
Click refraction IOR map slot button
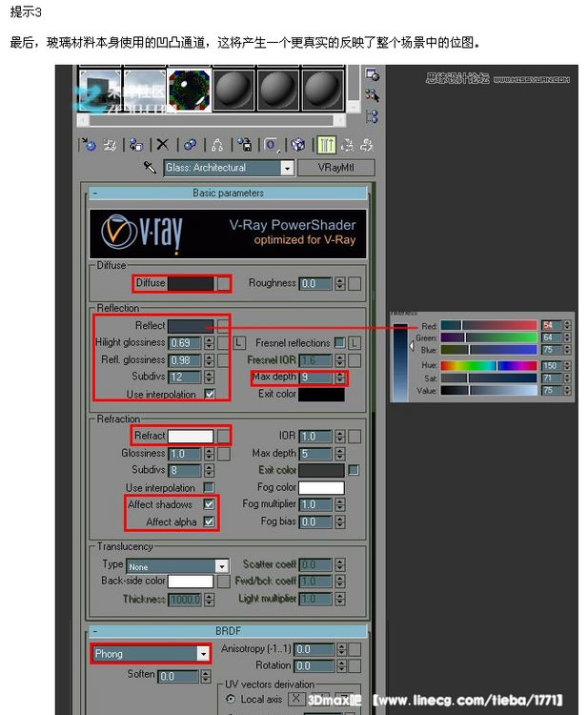[355, 437]
